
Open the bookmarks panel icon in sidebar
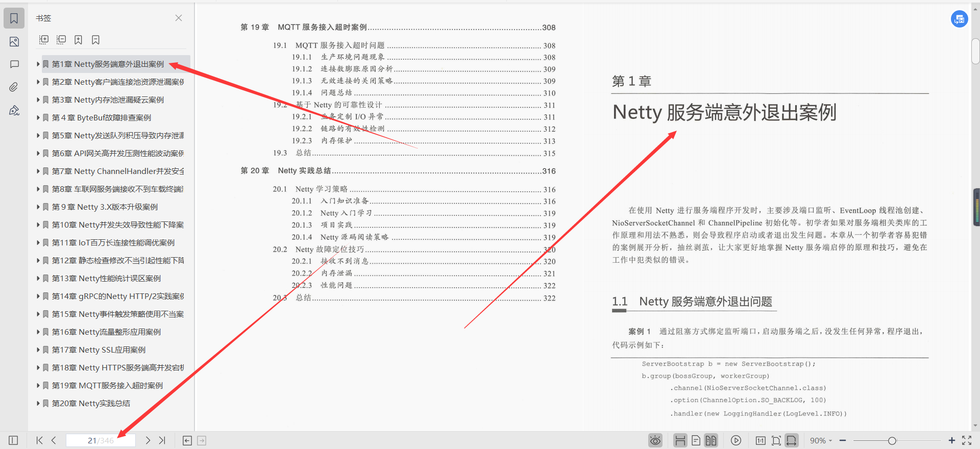click(x=14, y=18)
